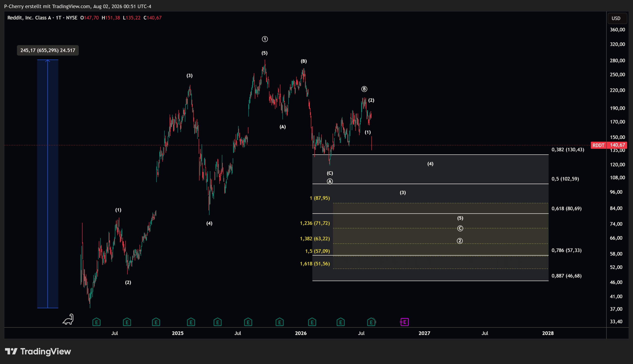Click the open value O147,70
Viewport: 633px width, 364px height.
click(x=90, y=18)
